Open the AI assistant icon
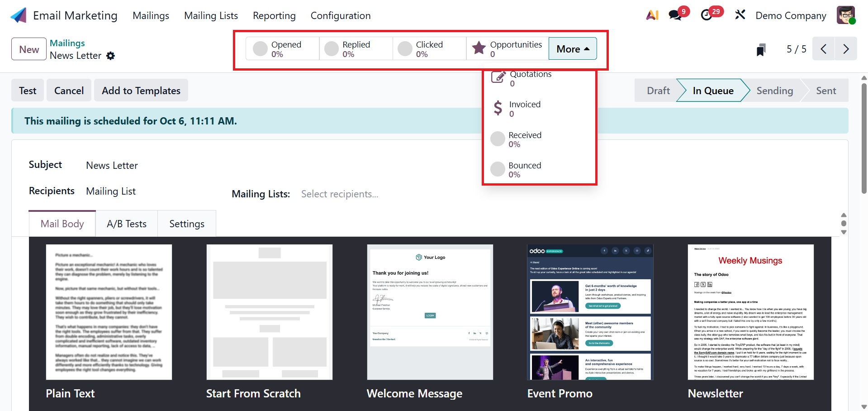The height and width of the screenshot is (411, 868). [x=652, y=15]
